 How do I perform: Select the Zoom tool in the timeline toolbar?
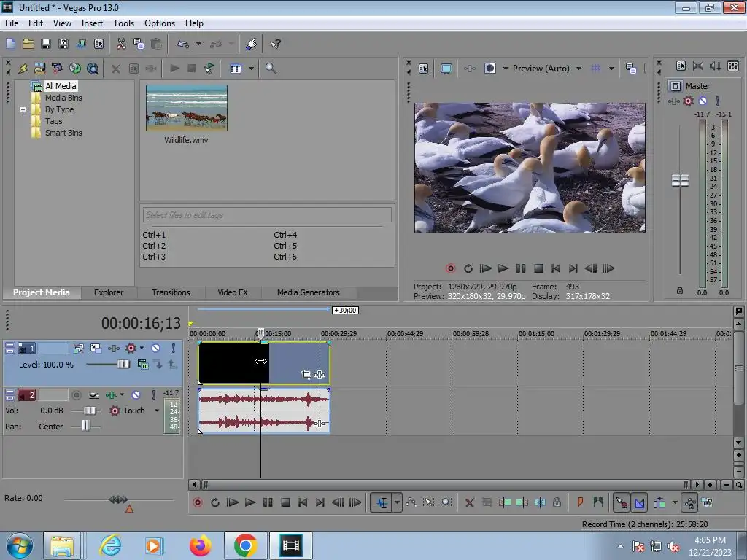[x=446, y=502]
